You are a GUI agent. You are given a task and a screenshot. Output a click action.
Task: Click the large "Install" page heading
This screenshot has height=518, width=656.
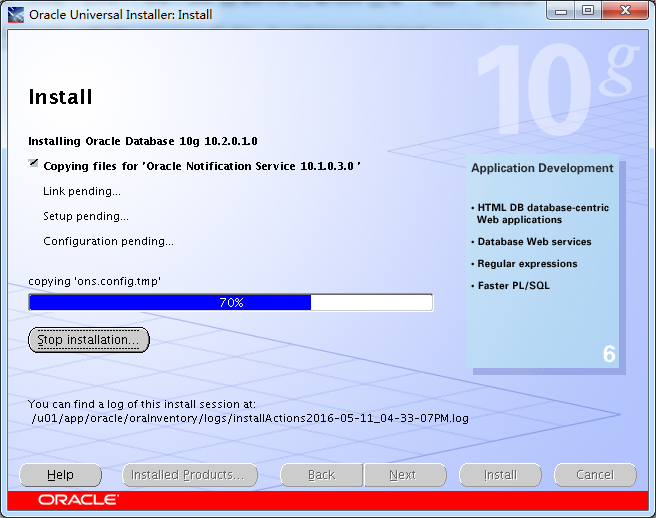pos(60,97)
